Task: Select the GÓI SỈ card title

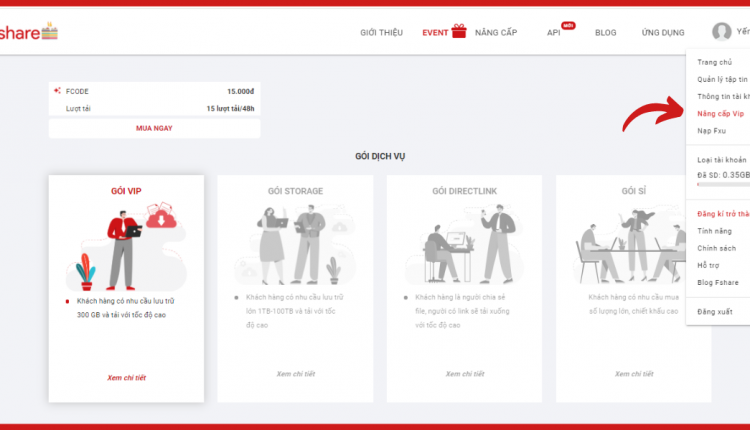Action: [634, 191]
